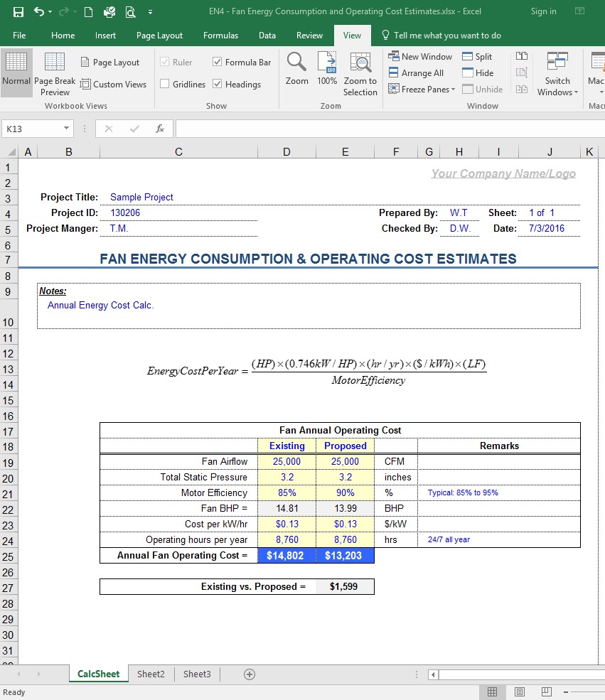The image size is (605, 700).
Task: Select the Existing Motor Efficiency 85% cell
Action: click(x=287, y=493)
